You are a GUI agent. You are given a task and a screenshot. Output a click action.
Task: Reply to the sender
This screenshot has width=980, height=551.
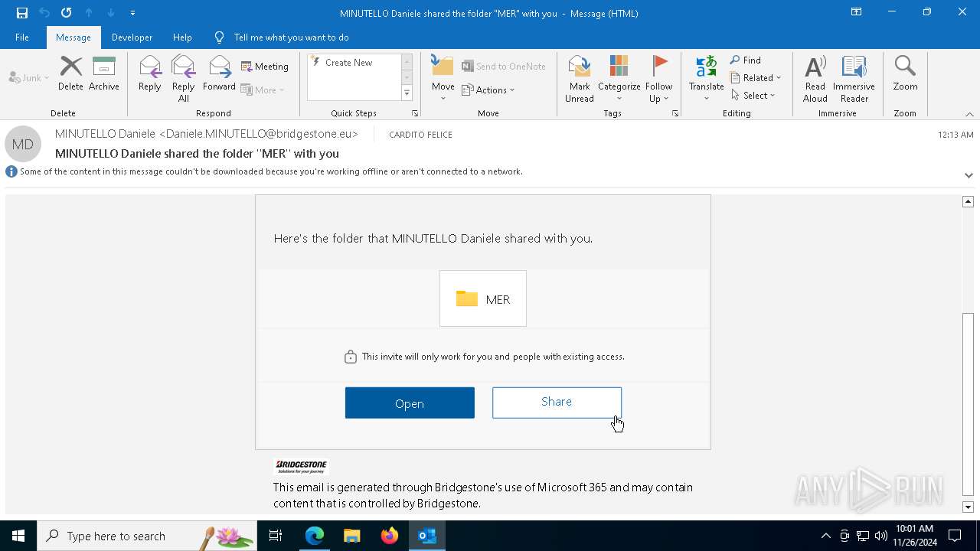click(150, 74)
